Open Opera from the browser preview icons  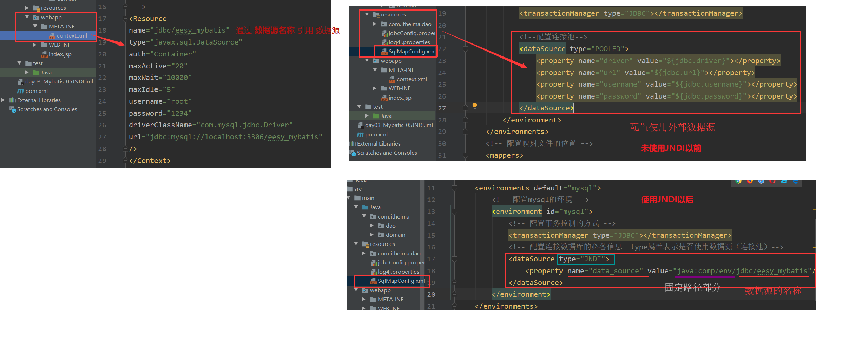tap(772, 181)
